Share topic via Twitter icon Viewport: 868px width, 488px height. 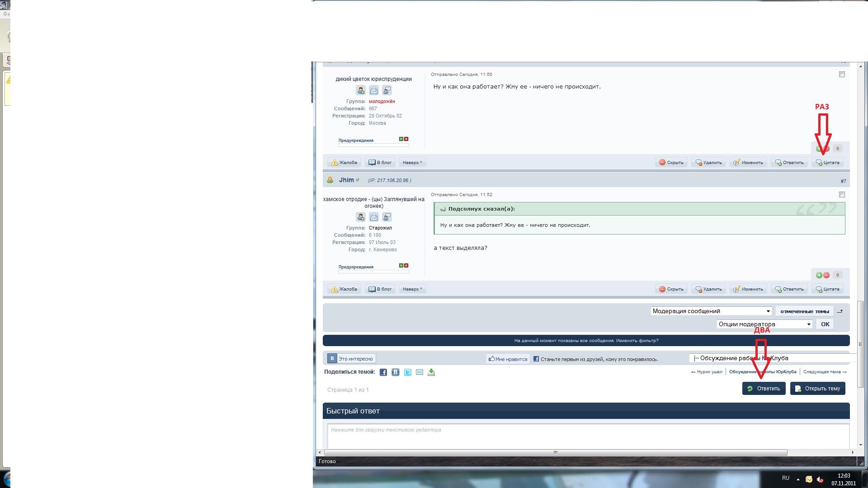408,372
